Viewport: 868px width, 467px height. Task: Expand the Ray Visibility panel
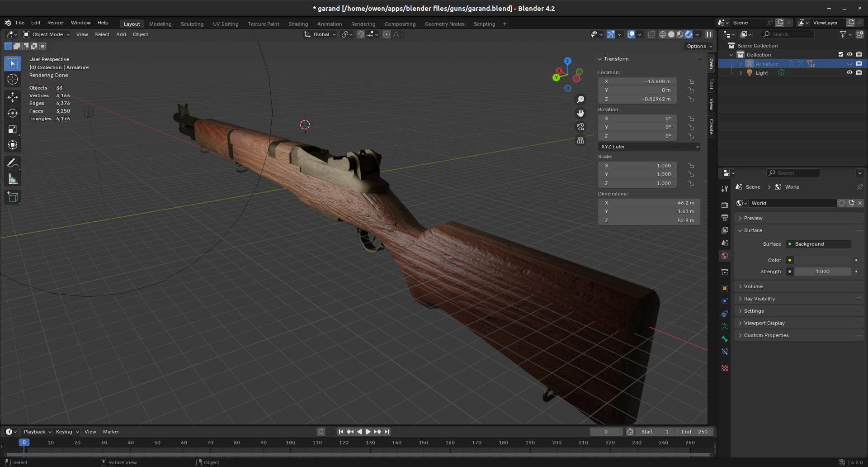799,299
